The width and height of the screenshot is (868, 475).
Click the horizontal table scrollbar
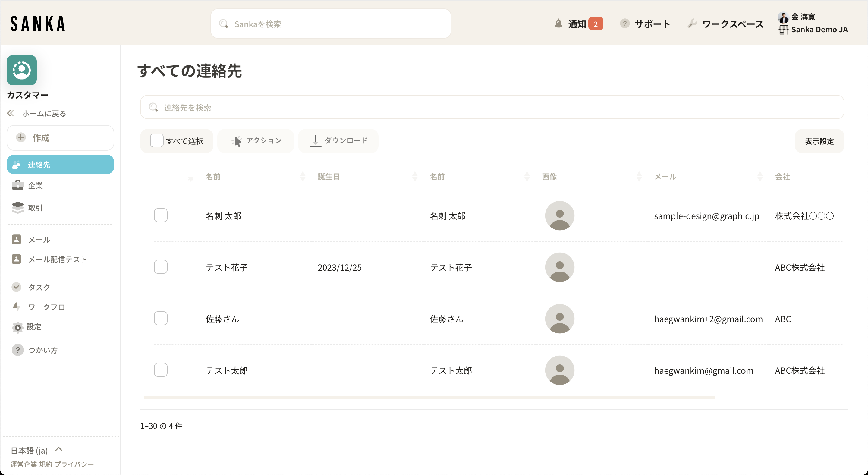[429, 398]
